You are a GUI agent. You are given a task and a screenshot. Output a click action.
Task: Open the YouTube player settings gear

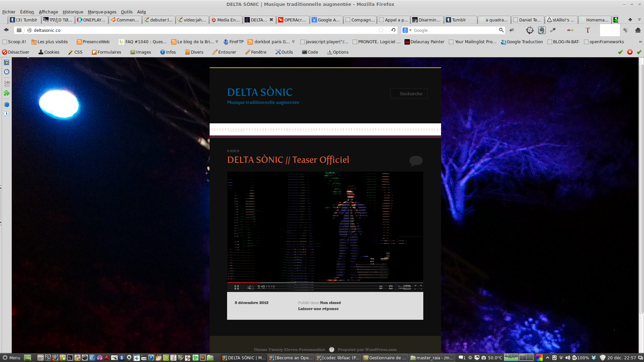click(x=391, y=287)
